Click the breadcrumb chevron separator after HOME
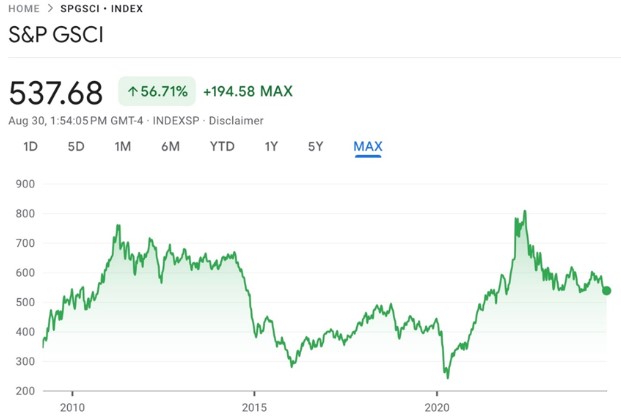This screenshot has width=621, height=420. coord(51,9)
